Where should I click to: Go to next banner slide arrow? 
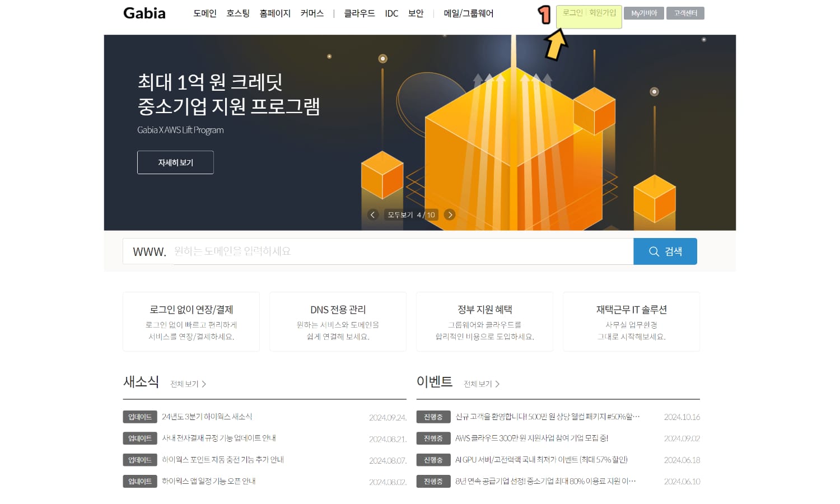pos(450,214)
